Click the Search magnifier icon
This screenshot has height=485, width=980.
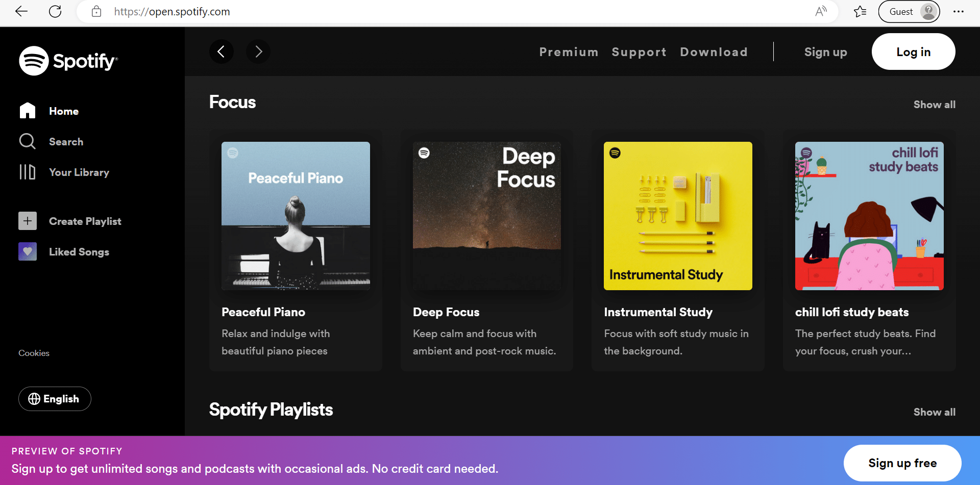click(28, 141)
